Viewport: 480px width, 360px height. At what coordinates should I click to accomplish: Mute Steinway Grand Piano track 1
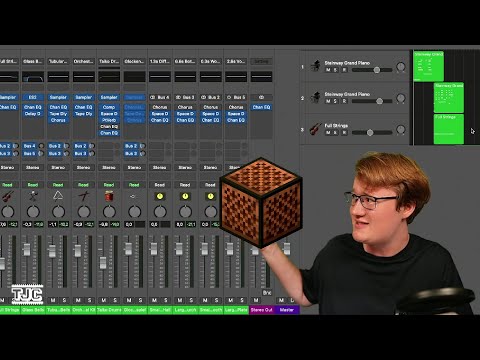(328, 70)
